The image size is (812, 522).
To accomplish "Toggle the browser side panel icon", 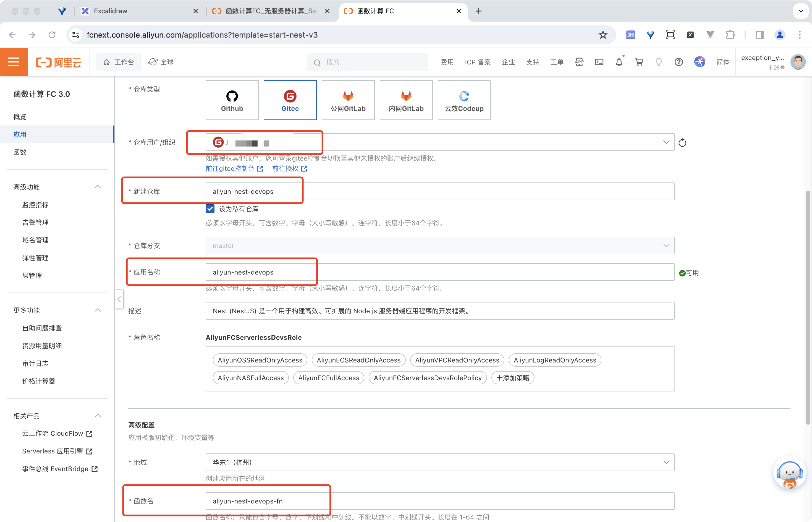I will (760, 35).
